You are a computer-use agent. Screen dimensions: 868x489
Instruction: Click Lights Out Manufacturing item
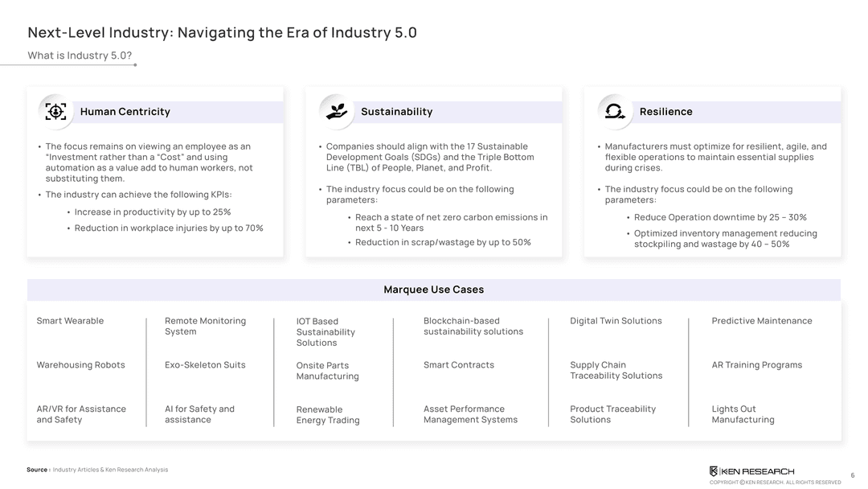click(743, 414)
